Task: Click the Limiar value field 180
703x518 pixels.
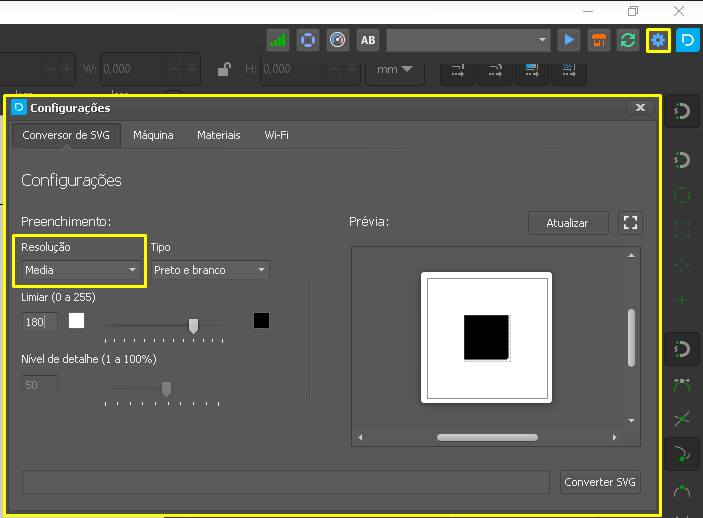Action: point(40,322)
